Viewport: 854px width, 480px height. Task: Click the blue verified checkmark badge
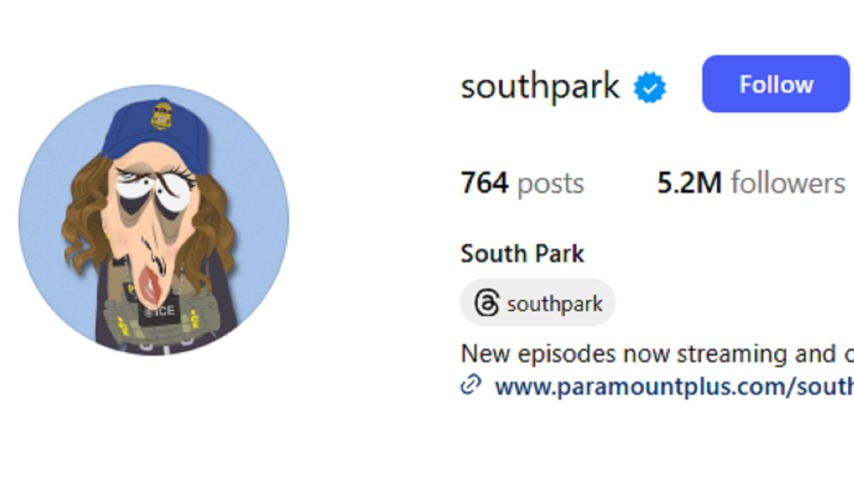[x=649, y=87]
